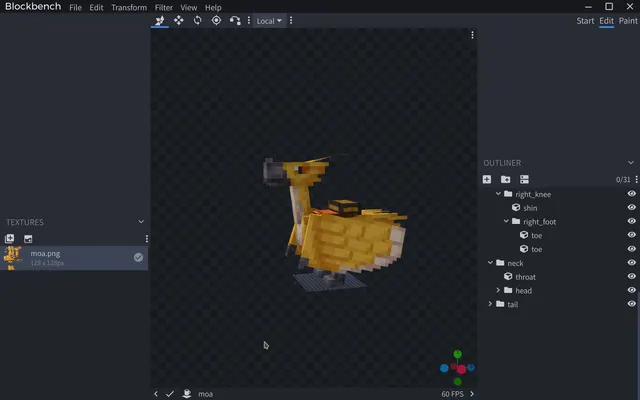Image resolution: width=640 pixels, height=400 pixels.
Task: Hide the shin cube with eye icon
Action: point(631,207)
